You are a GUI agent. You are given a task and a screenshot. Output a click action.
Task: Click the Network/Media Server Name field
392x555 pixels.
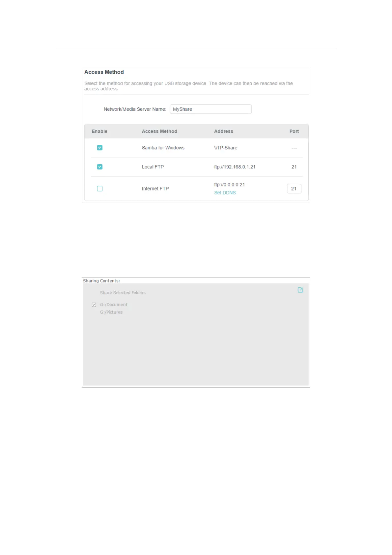point(211,109)
